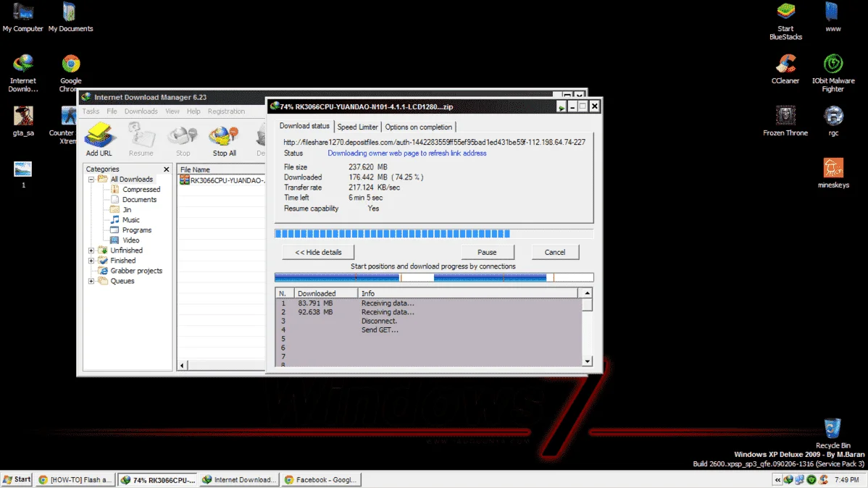
Task: Open Internet Download Manager desktop shortcut
Action: coord(23,73)
